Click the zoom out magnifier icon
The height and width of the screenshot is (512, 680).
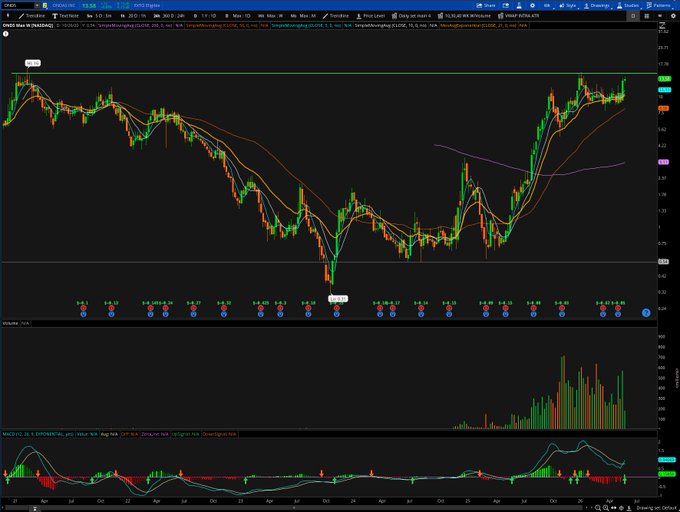click(598, 508)
